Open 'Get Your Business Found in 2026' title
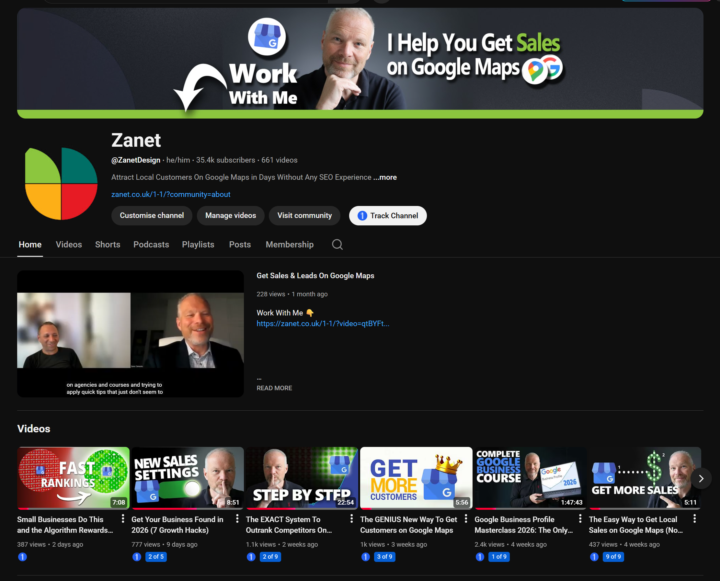Screen dimensions: 720x581 pyautogui.click(x=178, y=525)
